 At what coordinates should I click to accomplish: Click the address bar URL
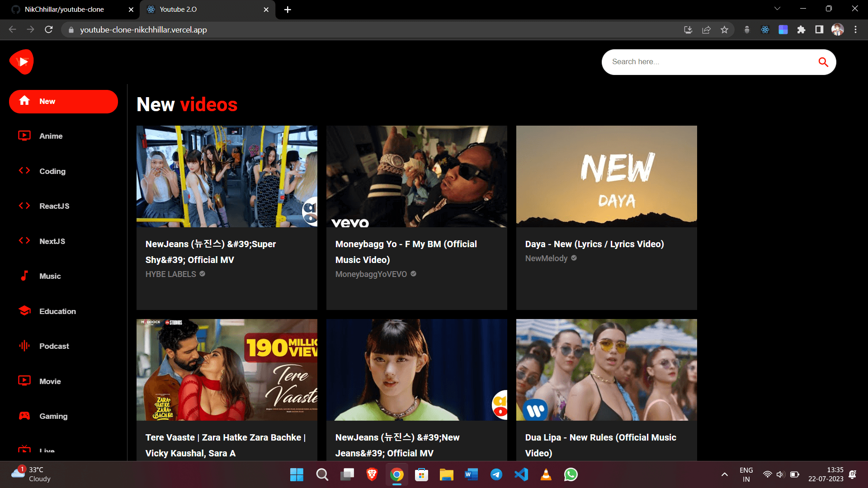tap(143, 30)
